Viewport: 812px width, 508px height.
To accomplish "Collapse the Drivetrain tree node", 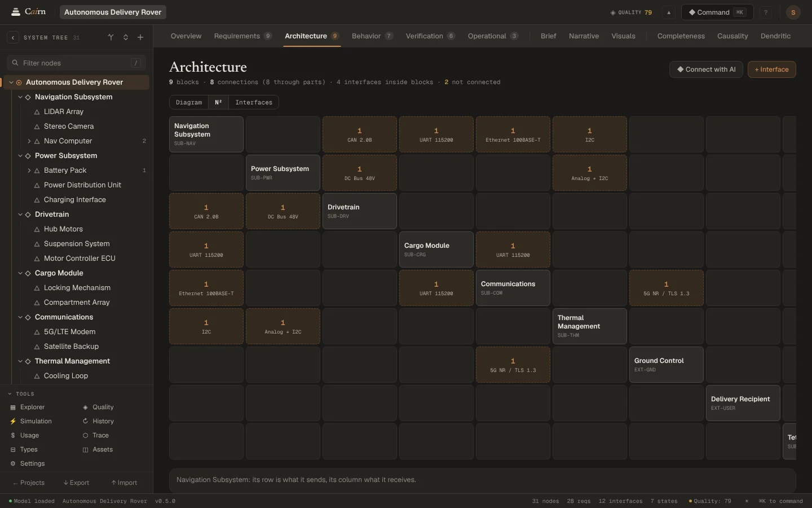I will point(20,214).
